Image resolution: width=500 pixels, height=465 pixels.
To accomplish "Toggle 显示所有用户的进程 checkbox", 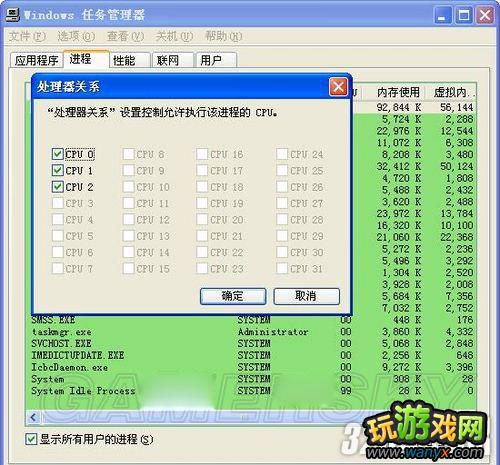I will [x=31, y=439].
